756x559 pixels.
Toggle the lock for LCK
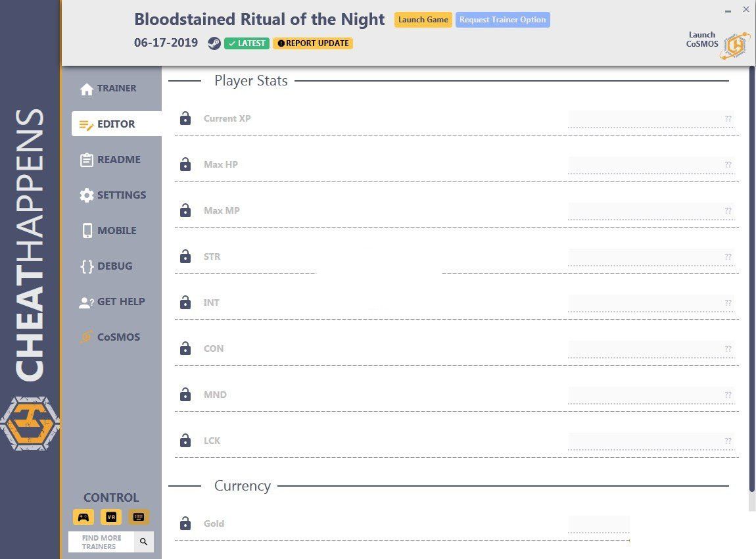[x=185, y=441]
